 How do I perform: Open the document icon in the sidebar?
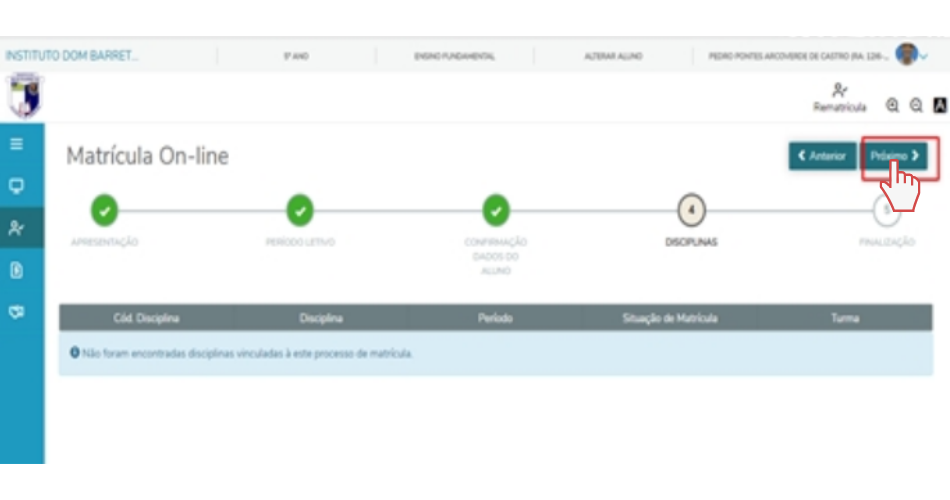coord(17,270)
